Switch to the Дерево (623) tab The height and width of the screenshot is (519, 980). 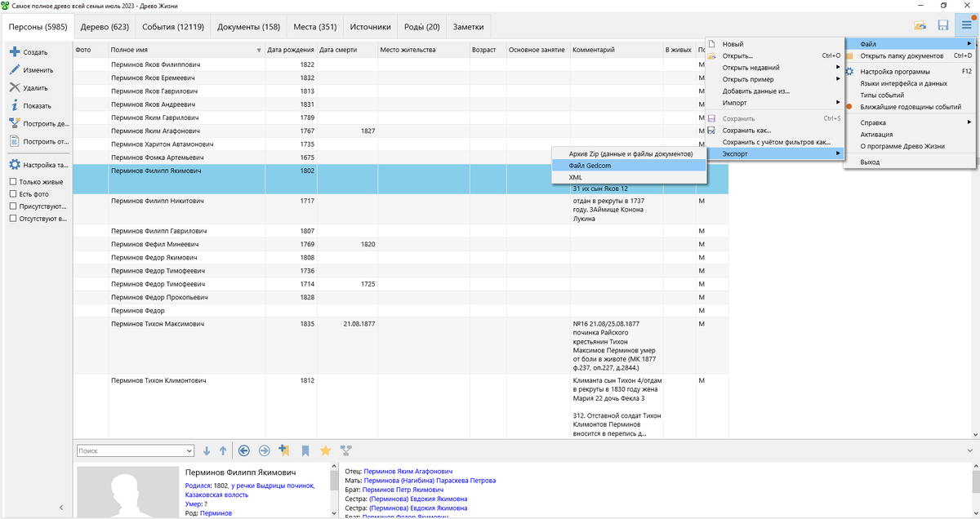pos(105,27)
